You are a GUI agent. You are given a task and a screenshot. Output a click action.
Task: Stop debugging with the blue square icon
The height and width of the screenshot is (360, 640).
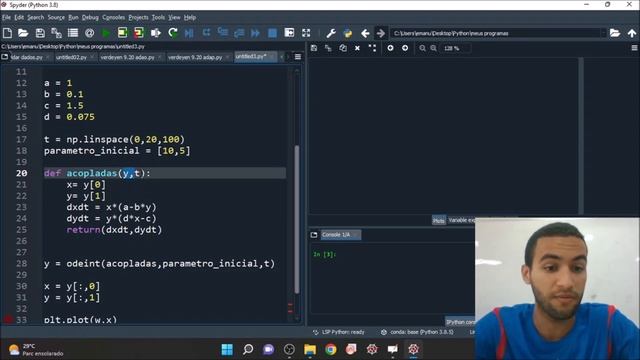point(272,33)
